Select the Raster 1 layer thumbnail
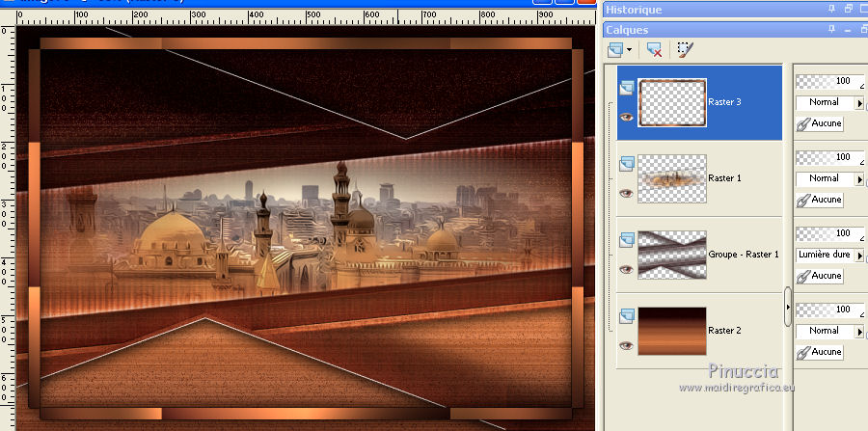Image resolution: width=868 pixels, height=431 pixels. coord(672,178)
